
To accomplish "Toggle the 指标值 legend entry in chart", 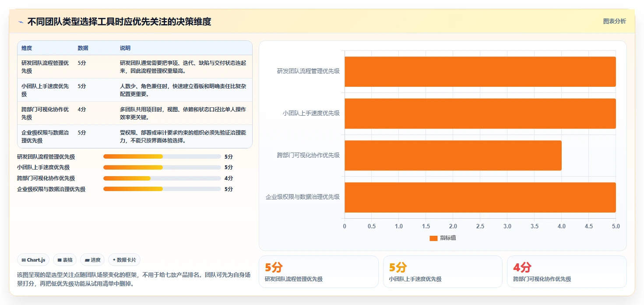I will click(443, 238).
